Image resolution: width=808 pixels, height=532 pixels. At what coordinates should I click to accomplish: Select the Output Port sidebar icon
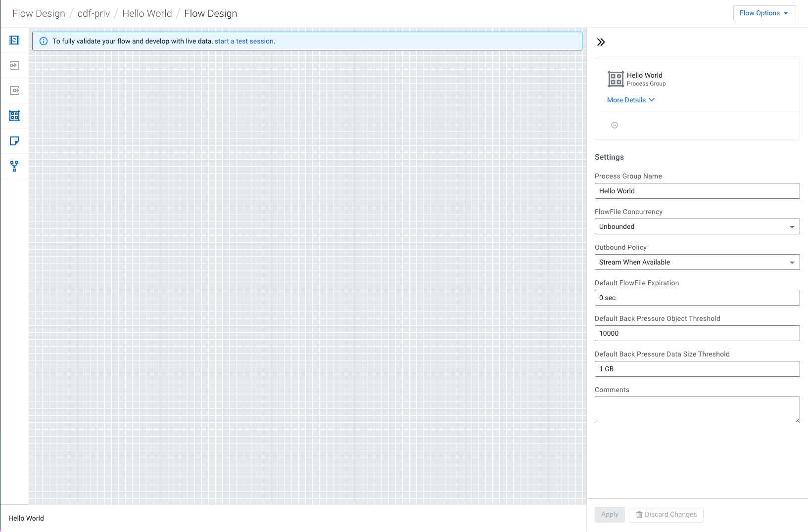(x=14, y=90)
